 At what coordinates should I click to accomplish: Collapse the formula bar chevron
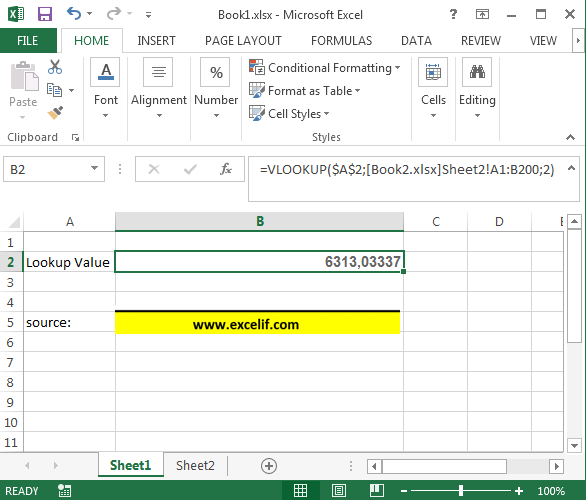click(x=571, y=168)
